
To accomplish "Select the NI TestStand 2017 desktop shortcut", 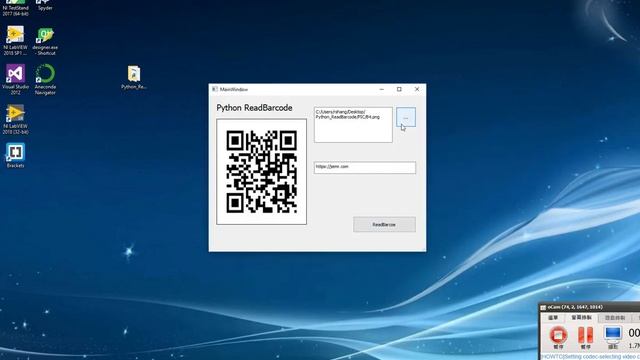I will 15,8.
